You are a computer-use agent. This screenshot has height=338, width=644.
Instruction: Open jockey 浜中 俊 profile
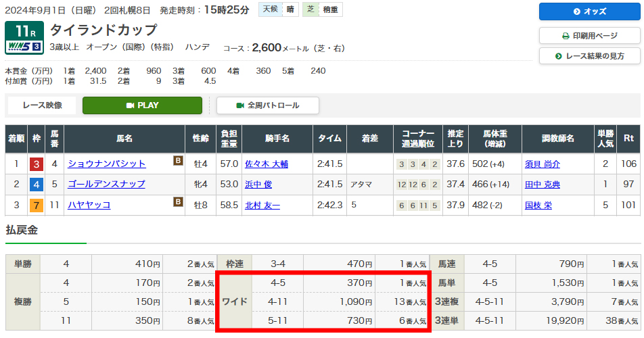(258, 185)
